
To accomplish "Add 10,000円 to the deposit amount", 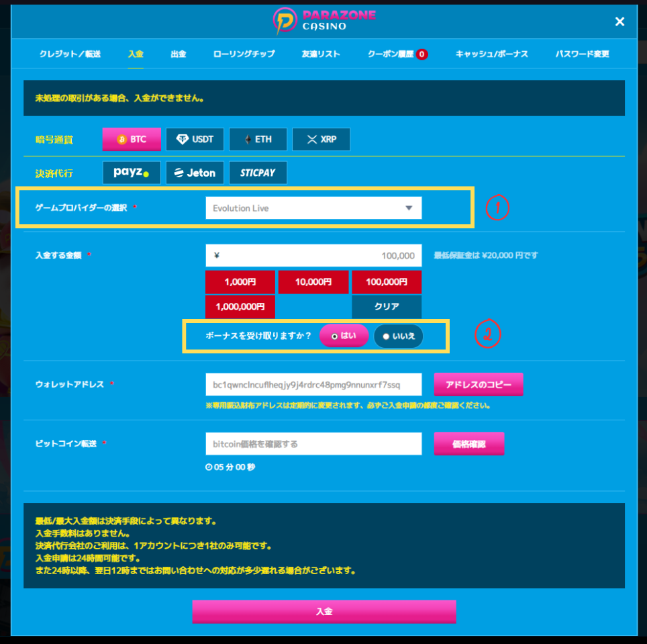I will pos(313,282).
